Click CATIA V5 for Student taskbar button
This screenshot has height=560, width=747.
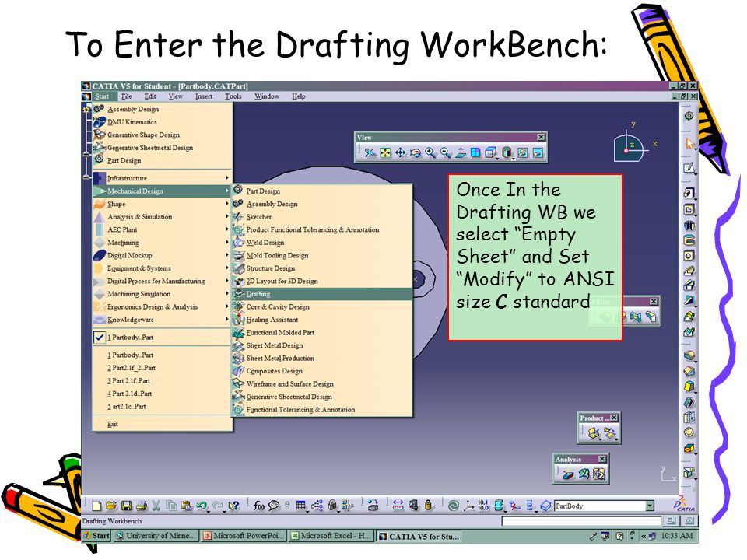click(419, 536)
